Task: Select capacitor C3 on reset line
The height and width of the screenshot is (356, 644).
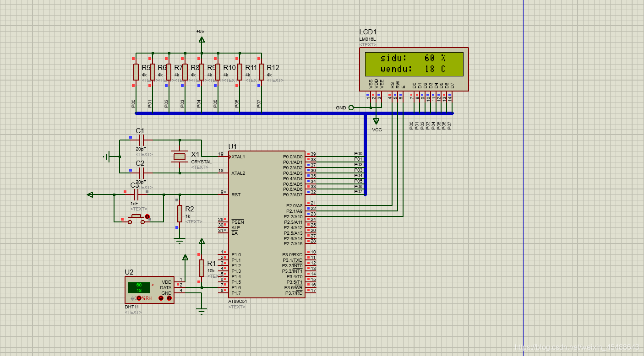Action: (136, 194)
